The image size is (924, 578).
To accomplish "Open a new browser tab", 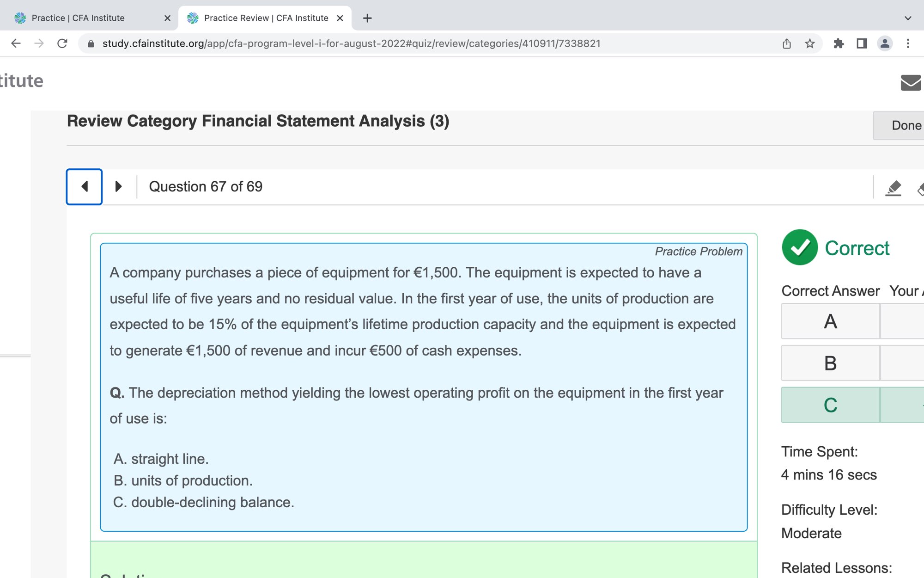I will (x=367, y=18).
